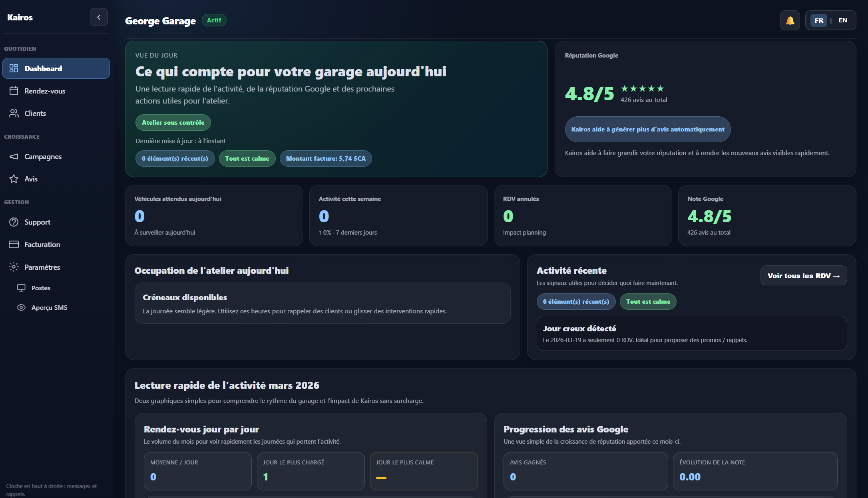Screen dimensions: 868x498
Task: Open the Facturation section in the sidebar
Action: coord(42,244)
